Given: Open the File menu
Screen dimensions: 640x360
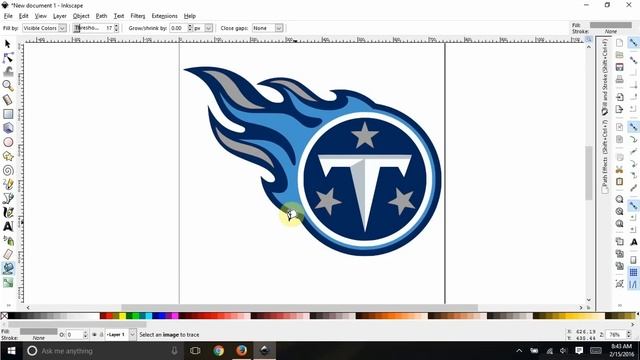Looking at the screenshot, I should pos(8,16).
